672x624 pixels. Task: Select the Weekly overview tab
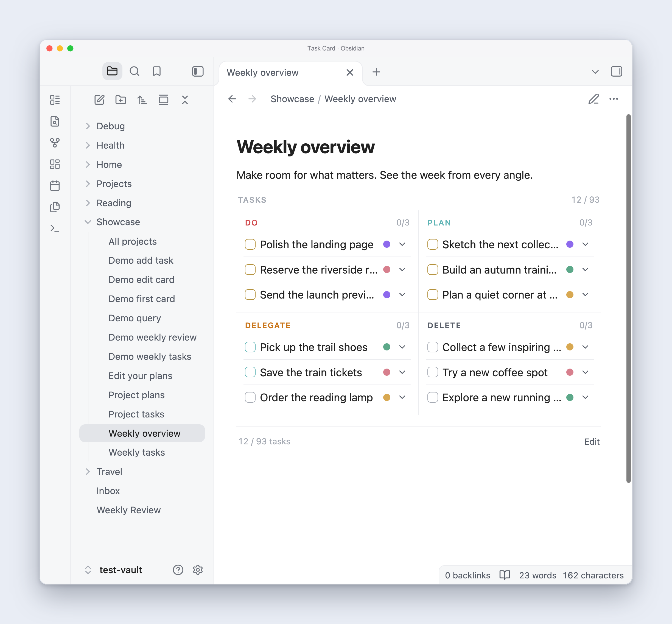pos(262,72)
